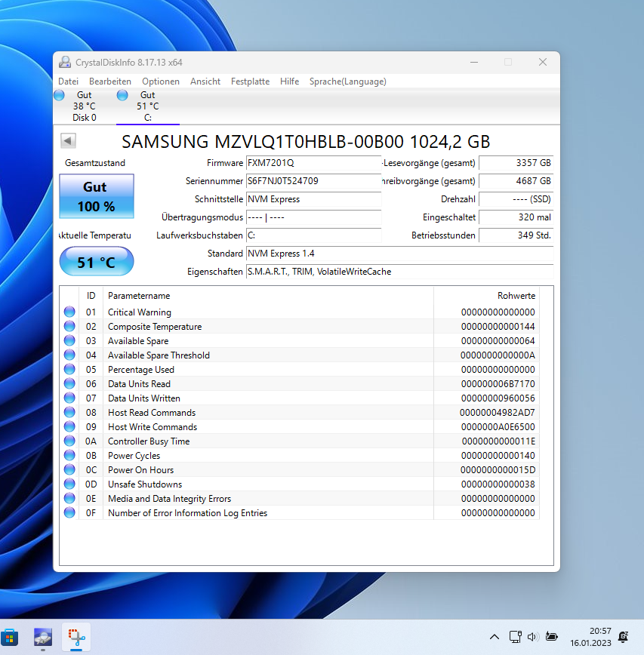Click the ID column header
The width and height of the screenshot is (644, 655).
91,296
